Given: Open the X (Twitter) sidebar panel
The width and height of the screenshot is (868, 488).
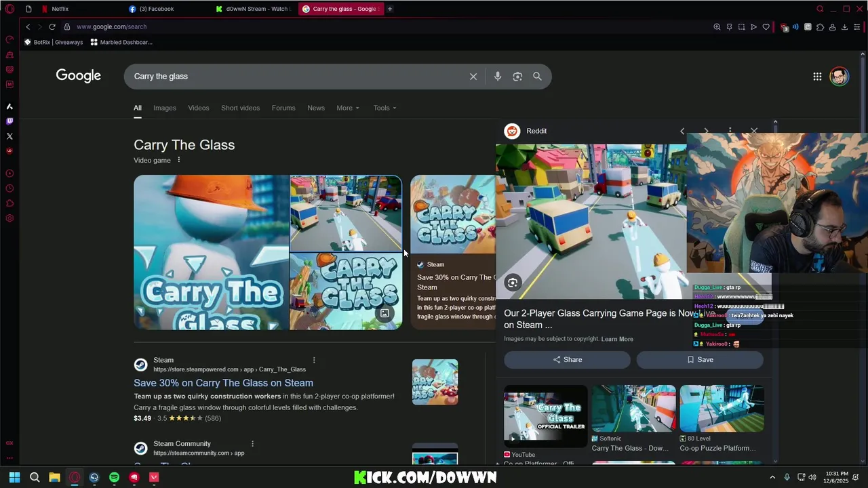Looking at the screenshot, I should click(x=9, y=136).
